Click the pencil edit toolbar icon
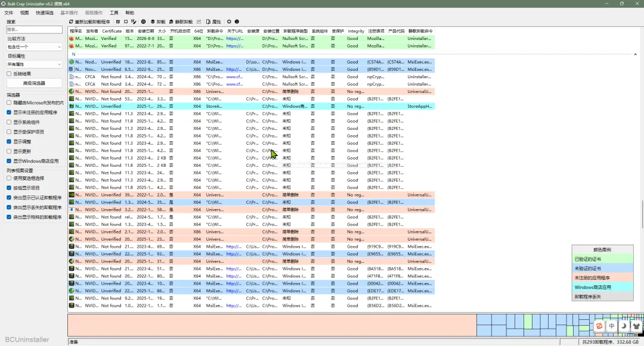The height and width of the screenshot is (346, 644). point(199,21)
